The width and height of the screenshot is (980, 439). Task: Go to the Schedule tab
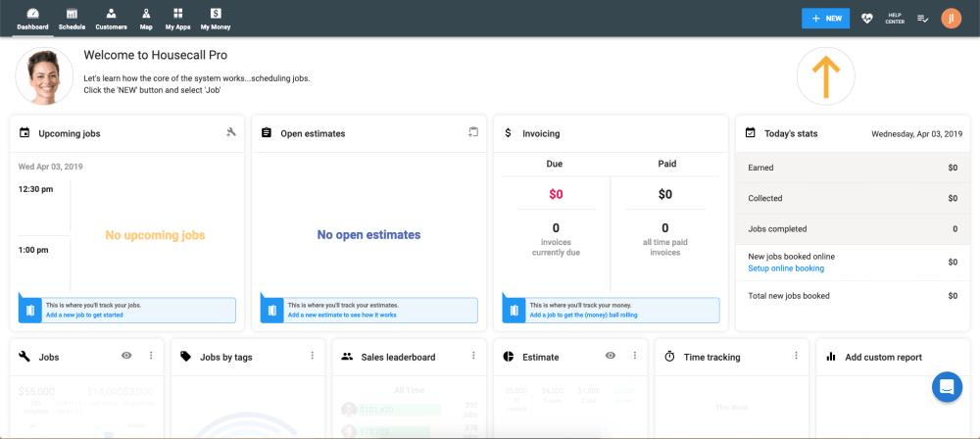[72, 20]
